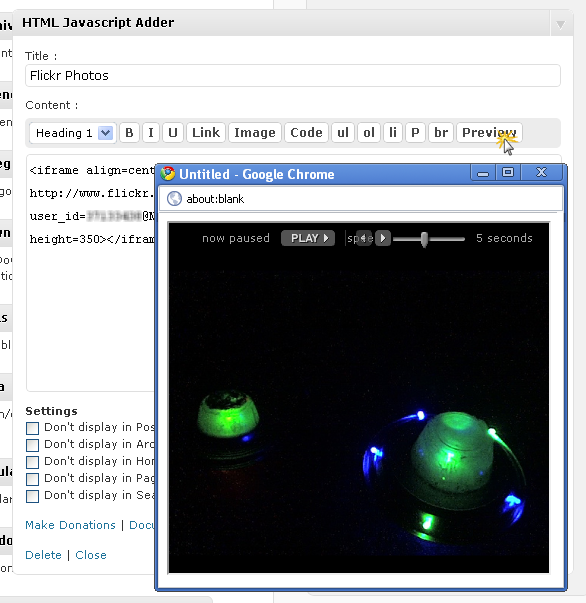Insert a hyperlink with Link button

[x=206, y=133]
